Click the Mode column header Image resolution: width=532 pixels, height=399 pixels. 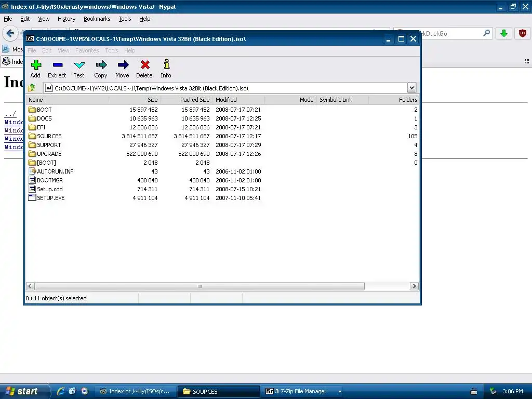coord(290,100)
